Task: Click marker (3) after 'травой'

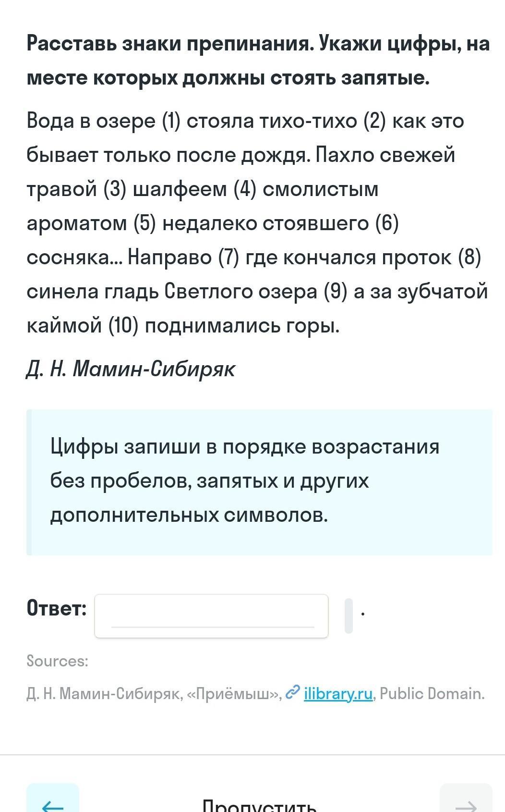Action: [115, 189]
